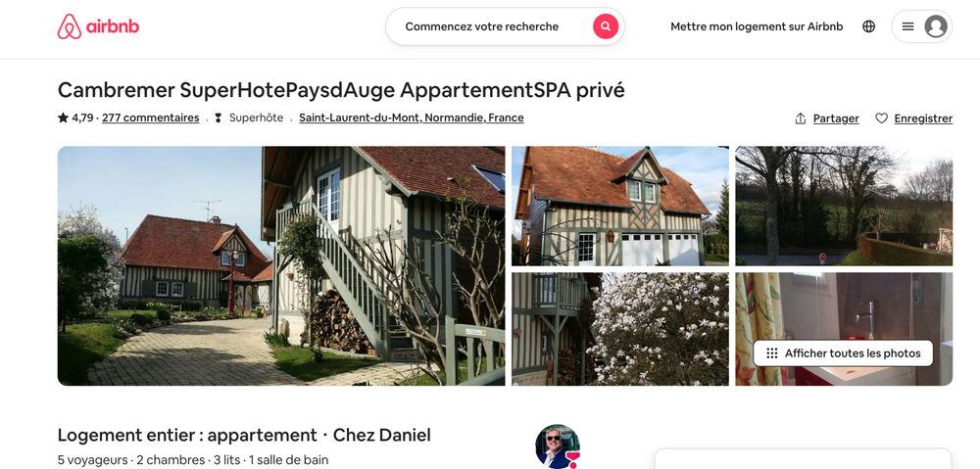The width and height of the screenshot is (980, 469).
Task: Open the large main house photo
Action: point(281,266)
